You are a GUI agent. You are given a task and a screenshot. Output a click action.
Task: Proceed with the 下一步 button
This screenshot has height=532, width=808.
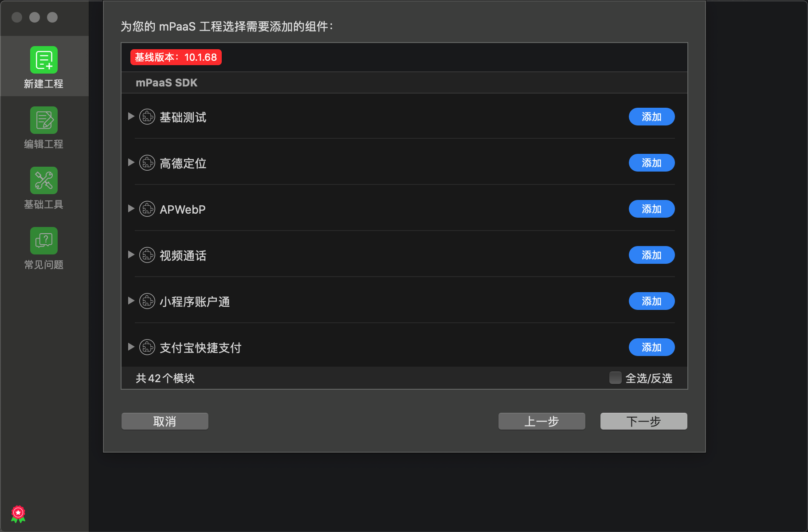(x=644, y=421)
